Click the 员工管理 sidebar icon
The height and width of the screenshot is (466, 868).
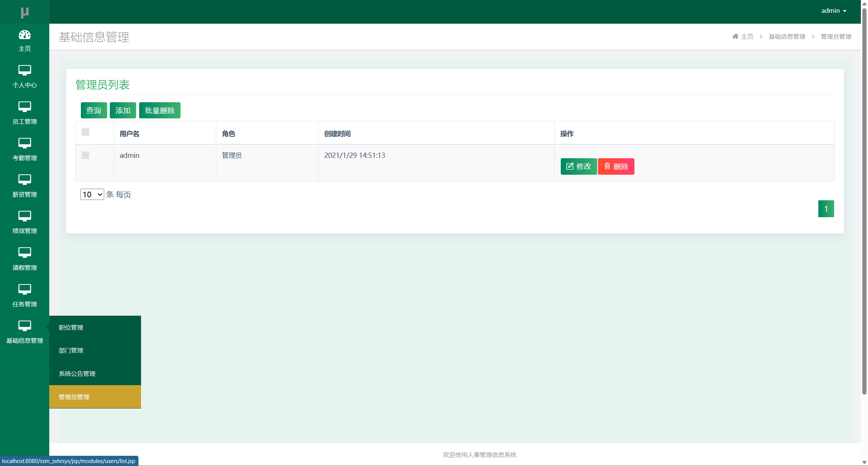(x=24, y=107)
